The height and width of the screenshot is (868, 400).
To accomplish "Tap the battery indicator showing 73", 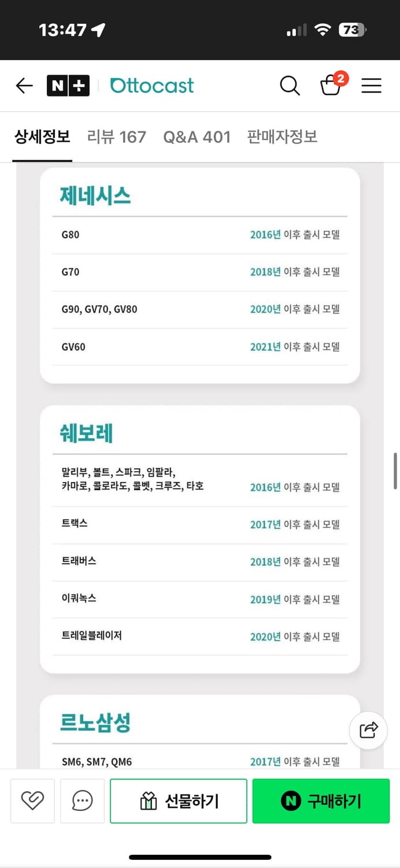I will (x=351, y=29).
